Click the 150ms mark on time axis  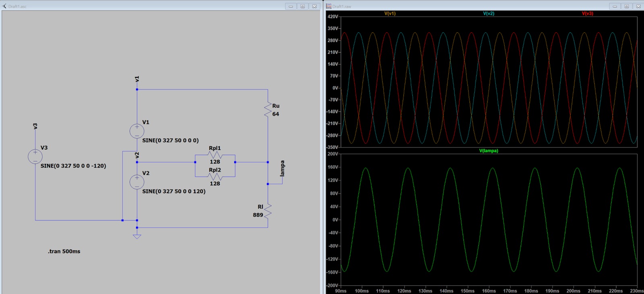[x=467, y=291]
